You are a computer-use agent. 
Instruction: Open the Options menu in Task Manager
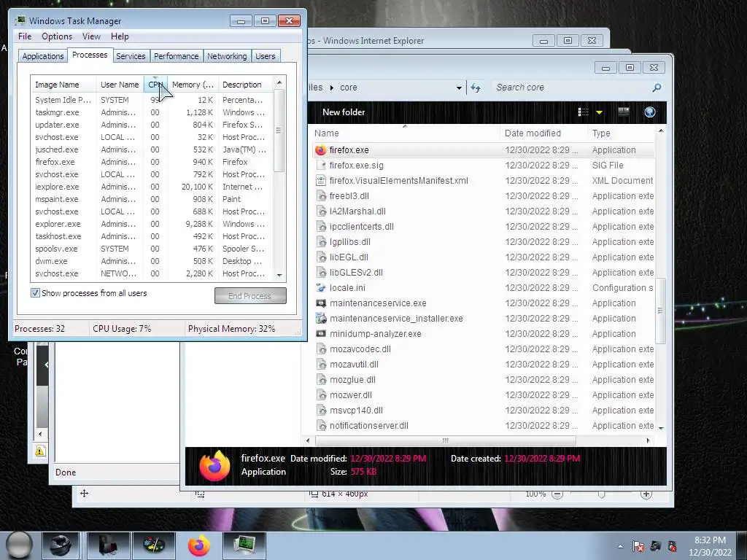57,36
